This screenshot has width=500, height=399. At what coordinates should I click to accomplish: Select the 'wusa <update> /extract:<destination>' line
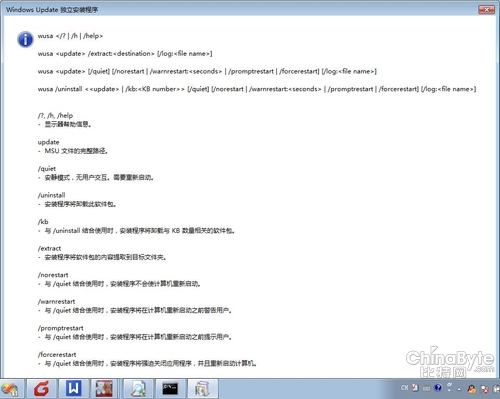pyautogui.click(x=125, y=54)
